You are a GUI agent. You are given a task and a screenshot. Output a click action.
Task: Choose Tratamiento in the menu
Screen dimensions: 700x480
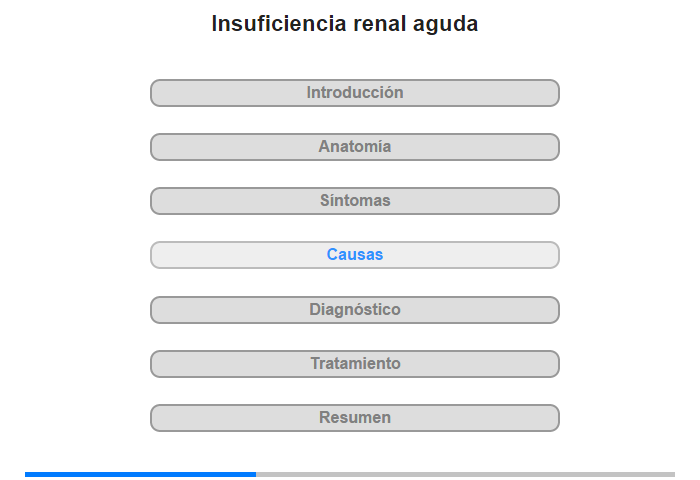click(x=354, y=364)
